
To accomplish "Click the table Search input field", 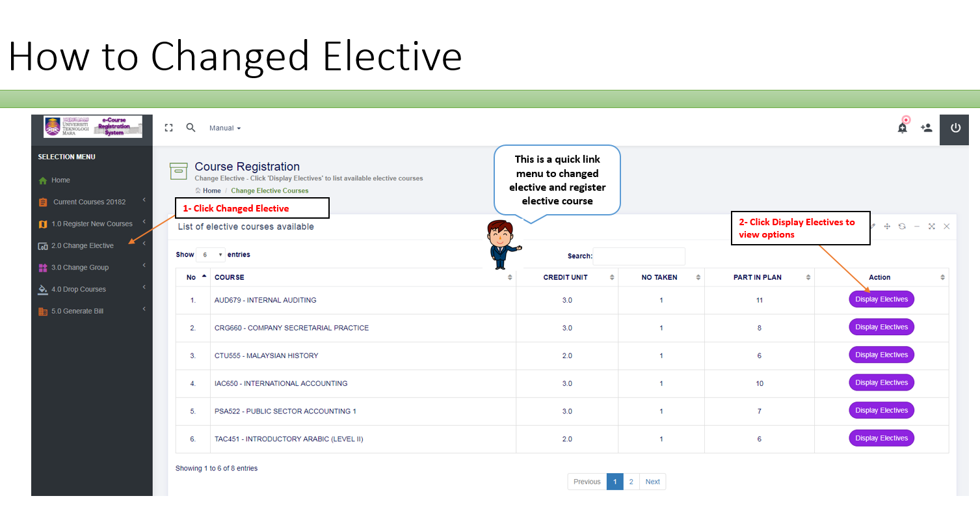I will [x=639, y=256].
